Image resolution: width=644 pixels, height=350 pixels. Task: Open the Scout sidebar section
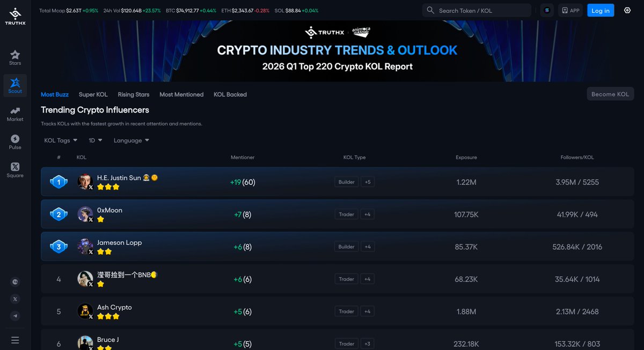15,86
